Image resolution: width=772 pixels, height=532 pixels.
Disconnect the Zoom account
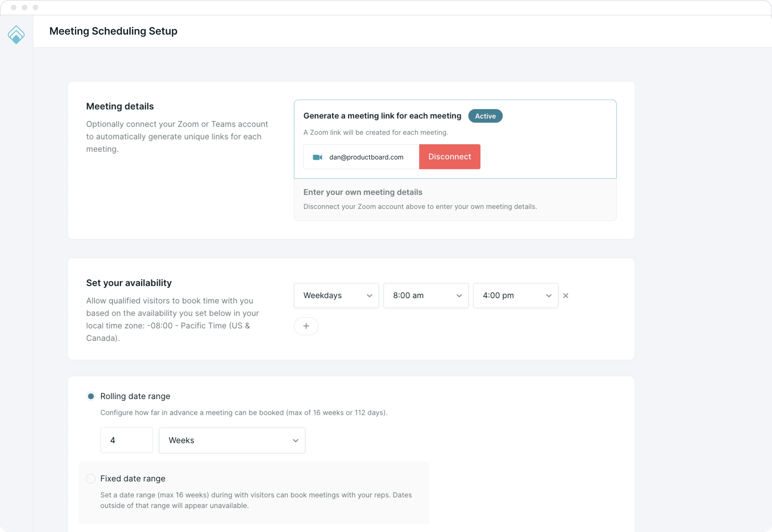(x=449, y=157)
